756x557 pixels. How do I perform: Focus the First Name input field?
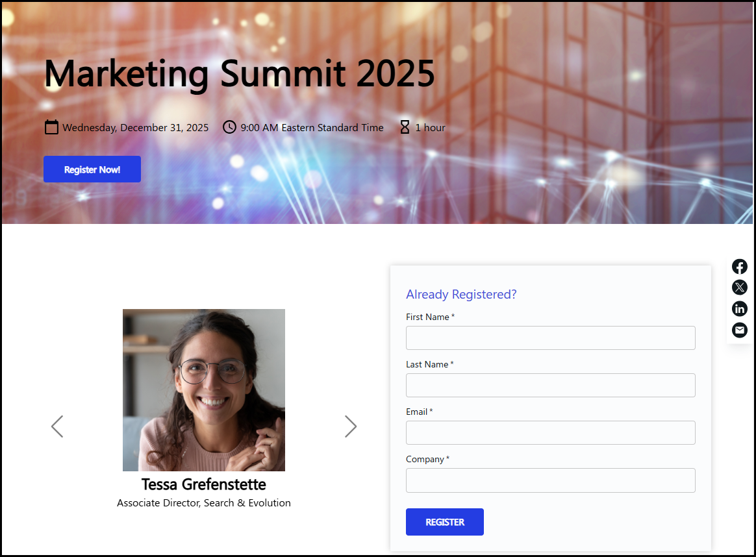tap(550, 338)
